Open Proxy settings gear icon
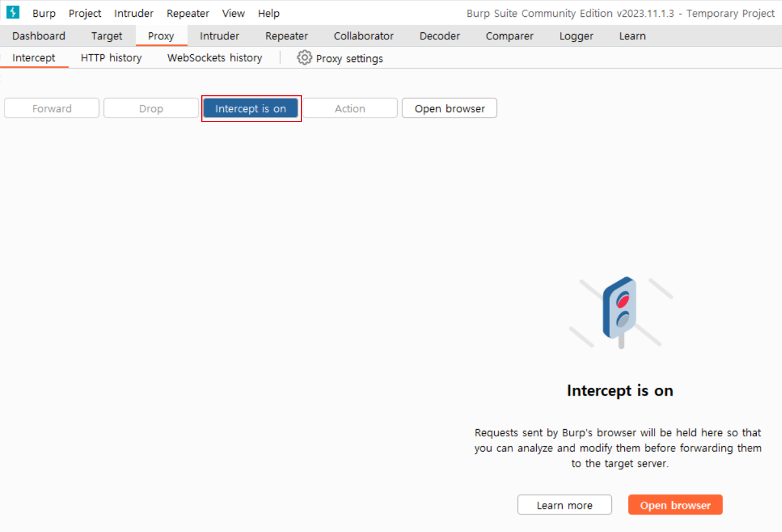The height and width of the screenshot is (532, 782). pos(304,58)
